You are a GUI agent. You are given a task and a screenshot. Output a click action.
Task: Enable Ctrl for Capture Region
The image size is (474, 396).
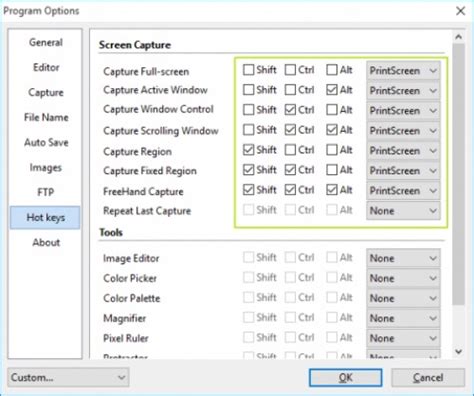[290, 150]
